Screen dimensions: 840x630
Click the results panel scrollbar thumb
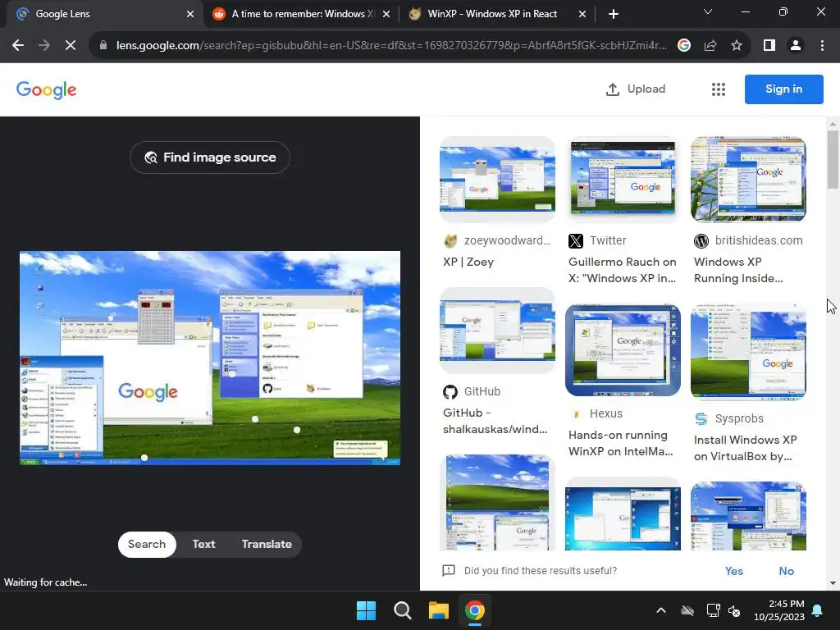[833, 160]
